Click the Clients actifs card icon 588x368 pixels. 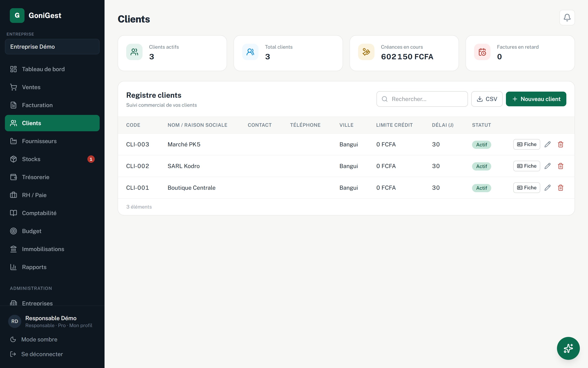(134, 52)
